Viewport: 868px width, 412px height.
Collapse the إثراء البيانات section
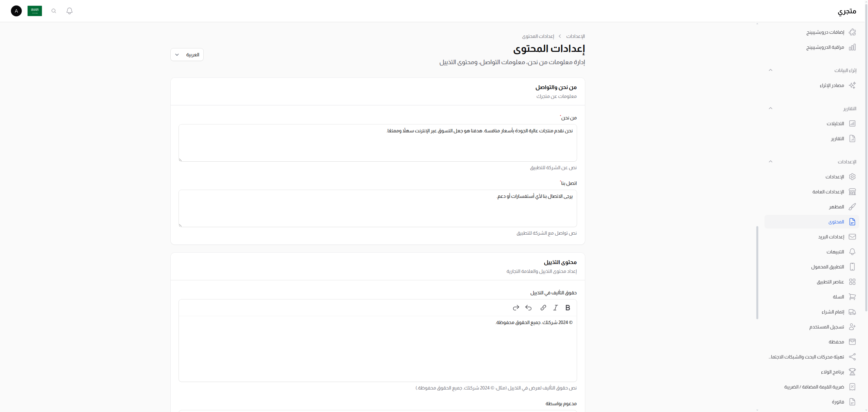click(x=771, y=70)
